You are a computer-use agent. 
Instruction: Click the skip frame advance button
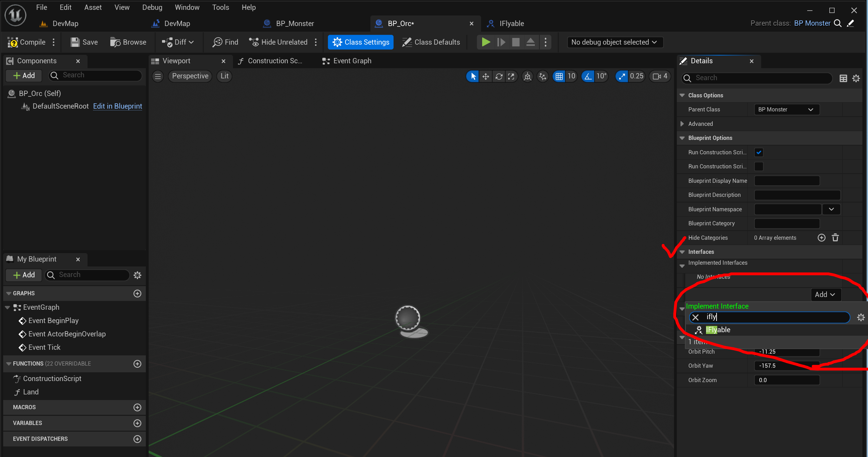(501, 42)
